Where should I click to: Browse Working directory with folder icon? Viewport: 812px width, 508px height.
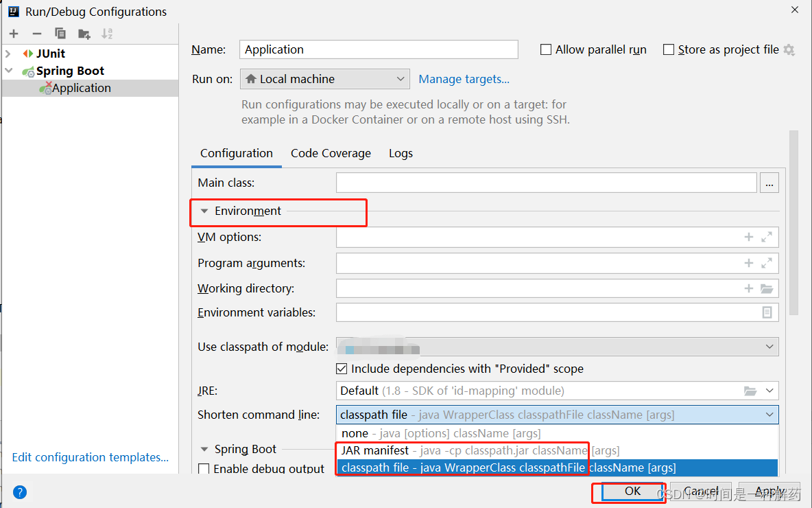pyautogui.click(x=767, y=288)
